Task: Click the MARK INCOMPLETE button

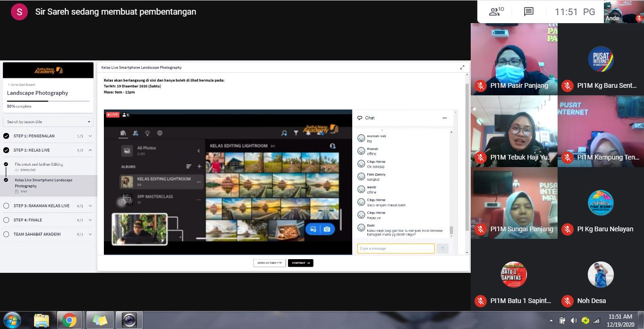Action: pos(269,263)
